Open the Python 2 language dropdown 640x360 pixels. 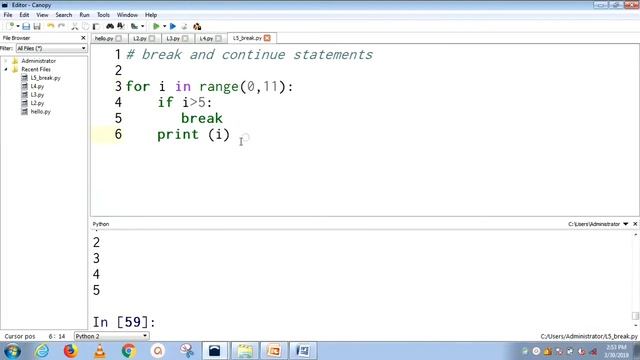pyautogui.click(x=111, y=336)
